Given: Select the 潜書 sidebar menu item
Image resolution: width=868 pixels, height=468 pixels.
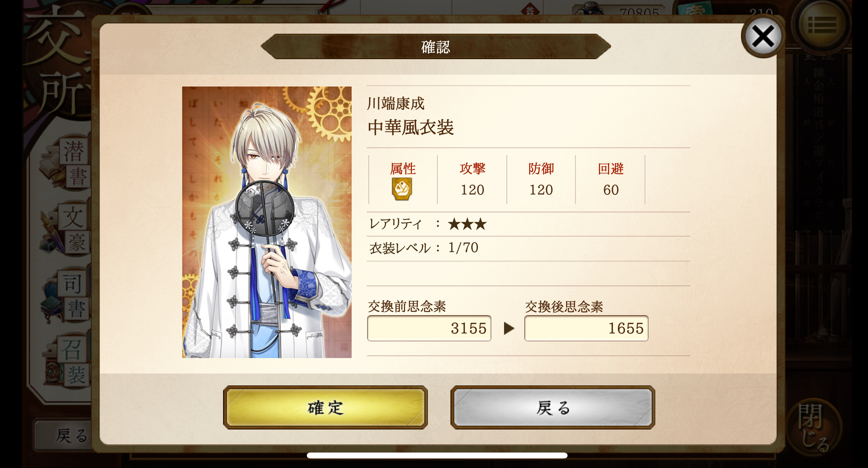Looking at the screenshot, I should click(x=67, y=163).
